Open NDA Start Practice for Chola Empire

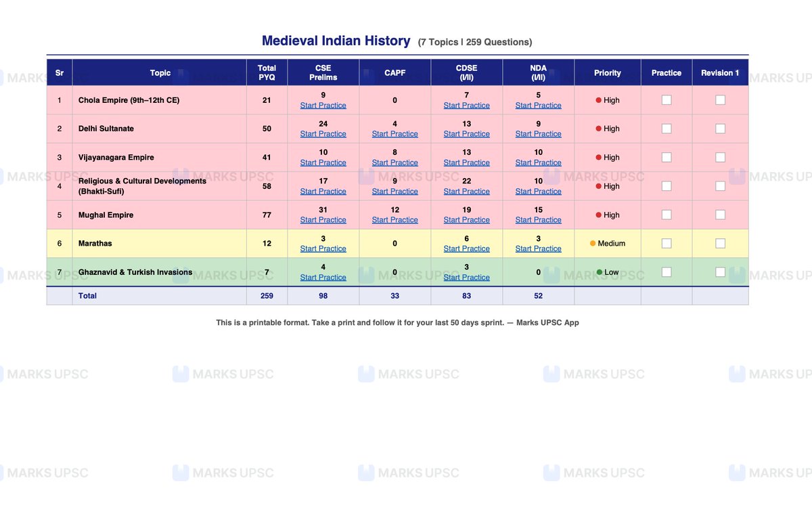click(x=539, y=106)
